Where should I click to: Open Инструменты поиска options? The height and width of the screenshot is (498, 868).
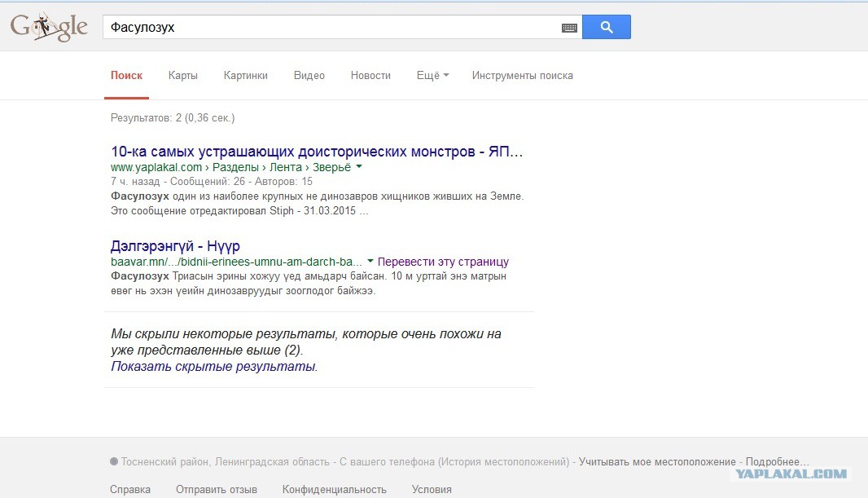(x=522, y=75)
